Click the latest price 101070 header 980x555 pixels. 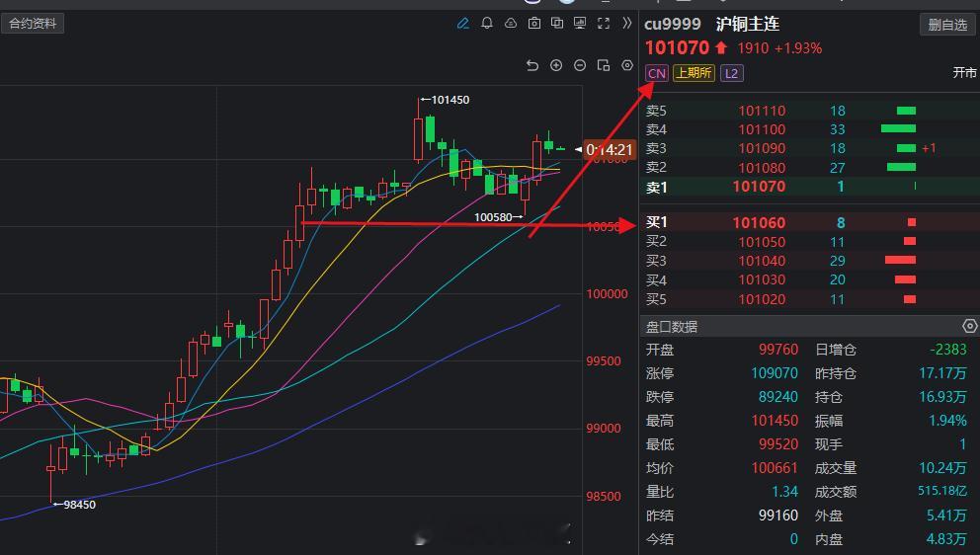click(678, 48)
